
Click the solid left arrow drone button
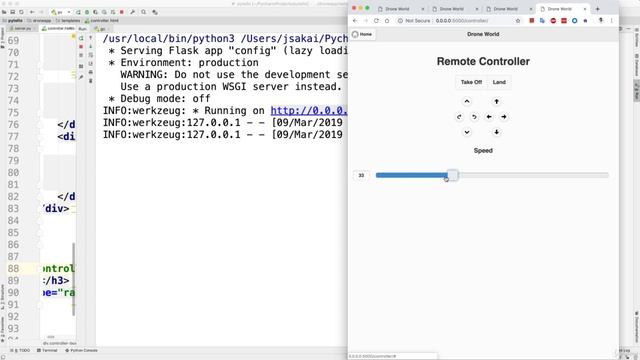pyautogui.click(x=489, y=117)
